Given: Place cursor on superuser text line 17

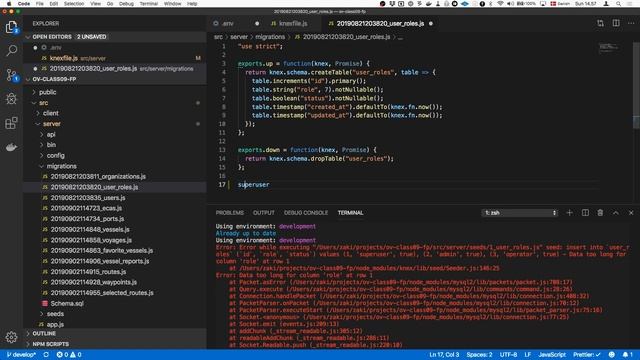Looking at the screenshot, I should click(x=253, y=184).
